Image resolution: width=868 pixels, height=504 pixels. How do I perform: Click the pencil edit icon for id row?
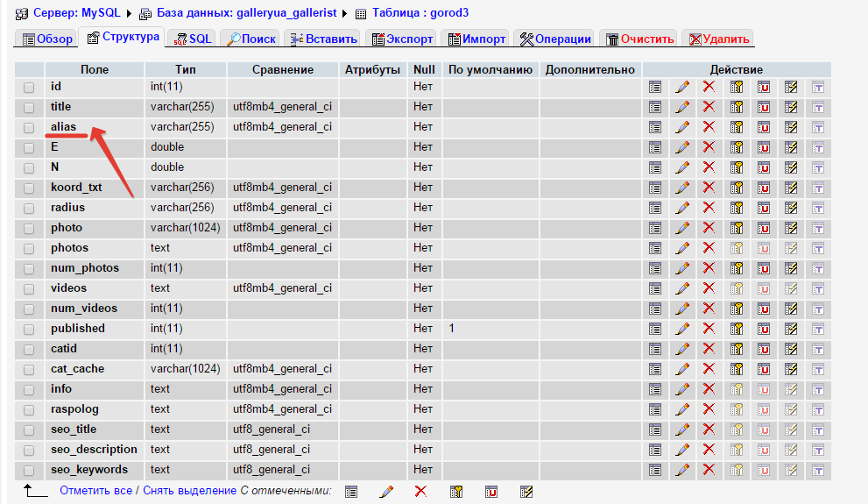682,87
